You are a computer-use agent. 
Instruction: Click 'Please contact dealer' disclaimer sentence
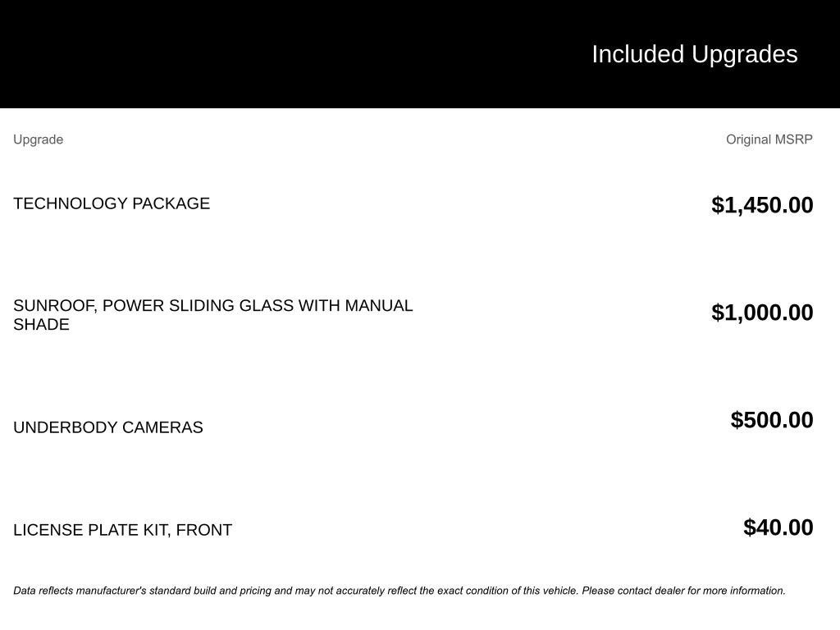[x=683, y=591]
